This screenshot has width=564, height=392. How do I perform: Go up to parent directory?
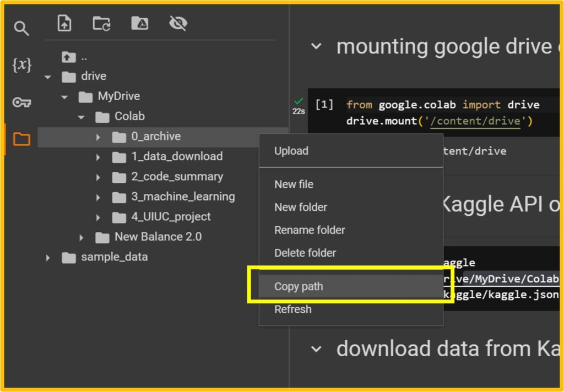(x=69, y=57)
